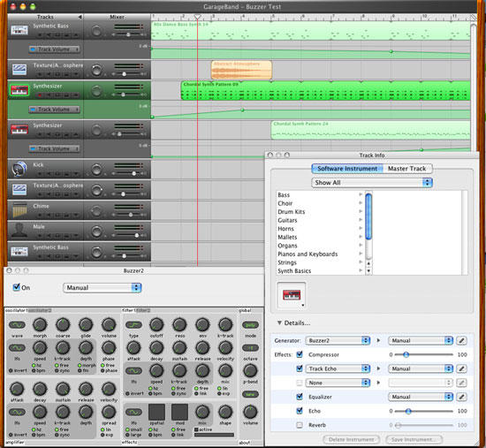
Task: Open the Show All category dropdown
Action: [372, 183]
